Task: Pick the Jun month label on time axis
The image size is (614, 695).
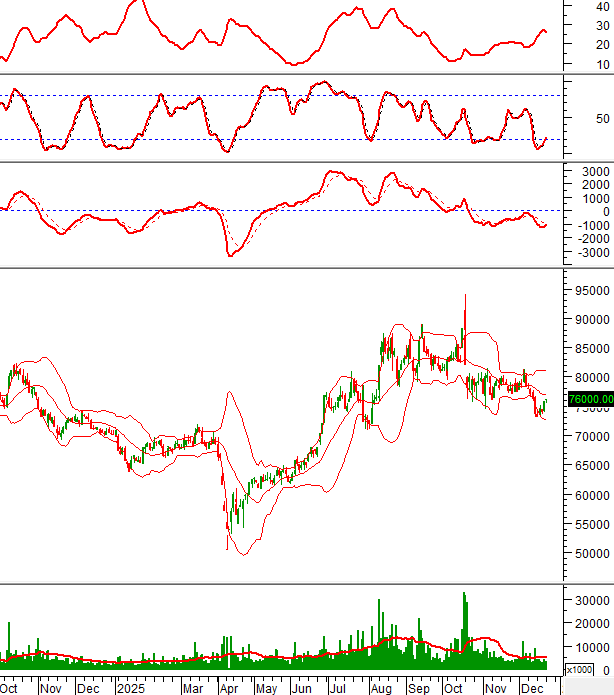Action: (x=301, y=688)
